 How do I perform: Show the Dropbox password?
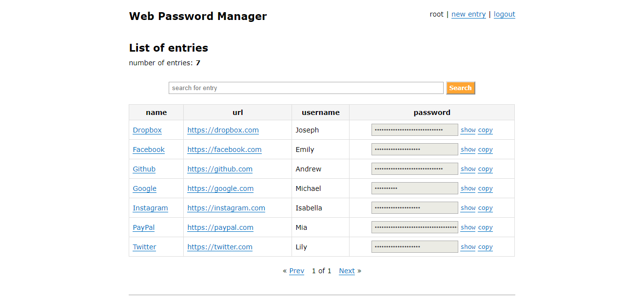pos(468,130)
